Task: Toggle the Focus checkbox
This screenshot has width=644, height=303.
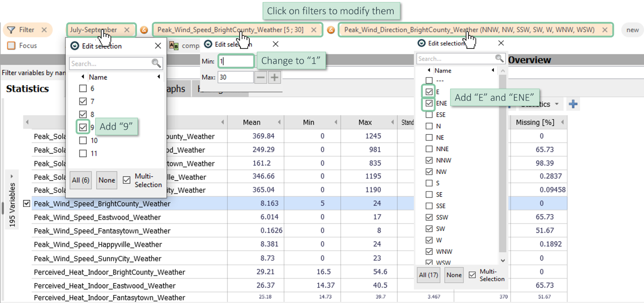Action: [12, 45]
